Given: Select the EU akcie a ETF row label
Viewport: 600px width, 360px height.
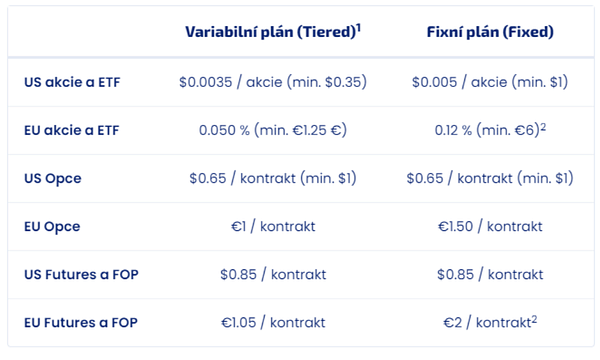Looking at the screenshot, I should point(72,130).
